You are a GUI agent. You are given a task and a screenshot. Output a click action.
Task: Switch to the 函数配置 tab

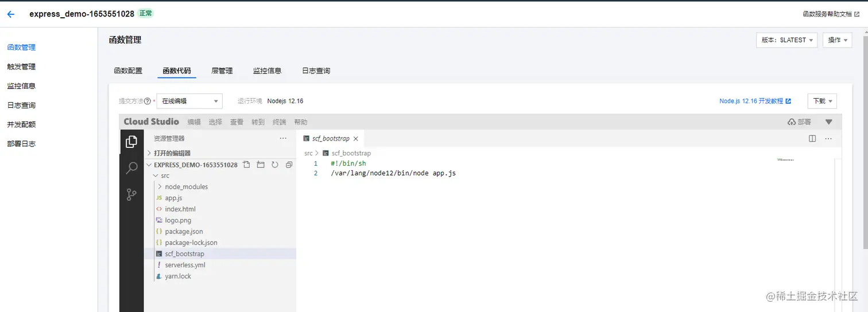point(128,71)
